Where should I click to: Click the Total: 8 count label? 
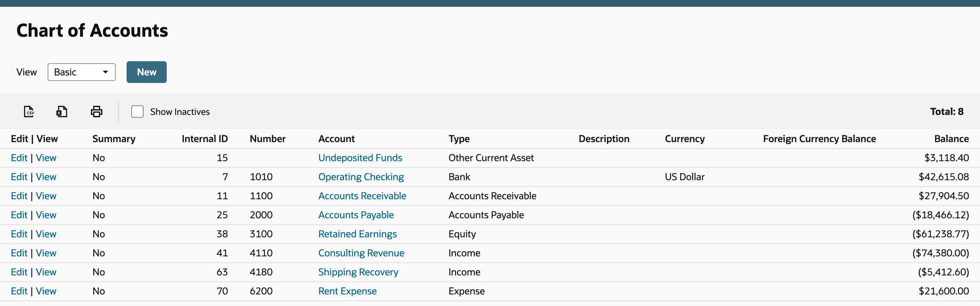coord(947,112)
